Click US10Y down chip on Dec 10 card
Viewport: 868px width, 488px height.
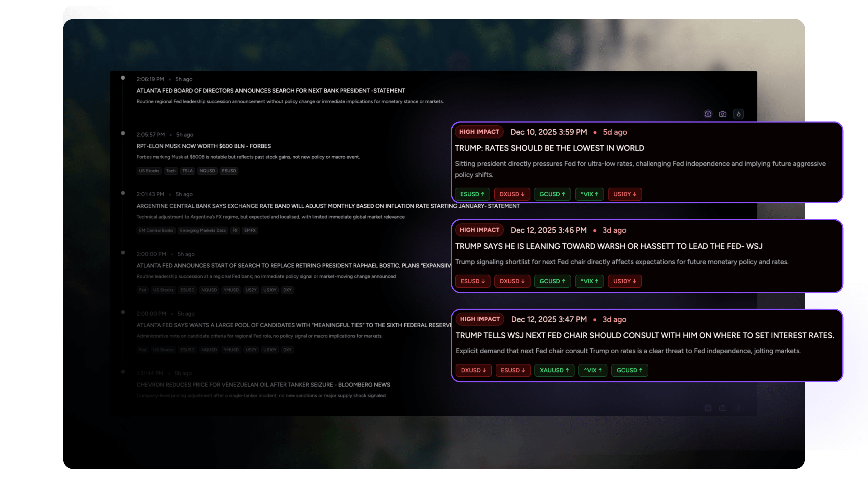click(625, 194)
